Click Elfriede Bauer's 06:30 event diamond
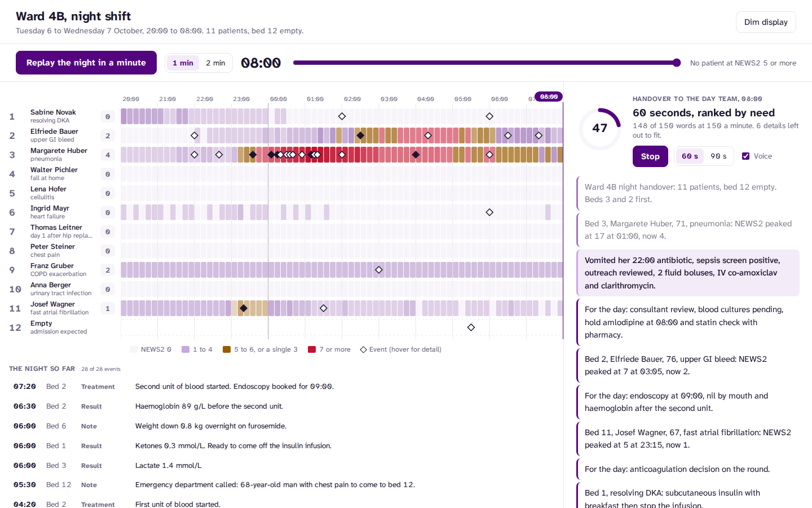The image size is (812, 508). (x=508, y=135)
